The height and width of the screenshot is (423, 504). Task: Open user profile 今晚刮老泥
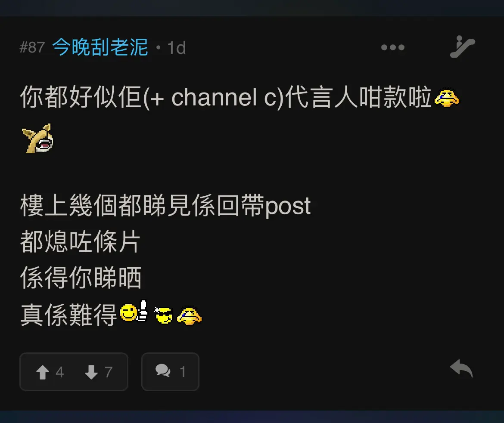[x=100, y=47]
